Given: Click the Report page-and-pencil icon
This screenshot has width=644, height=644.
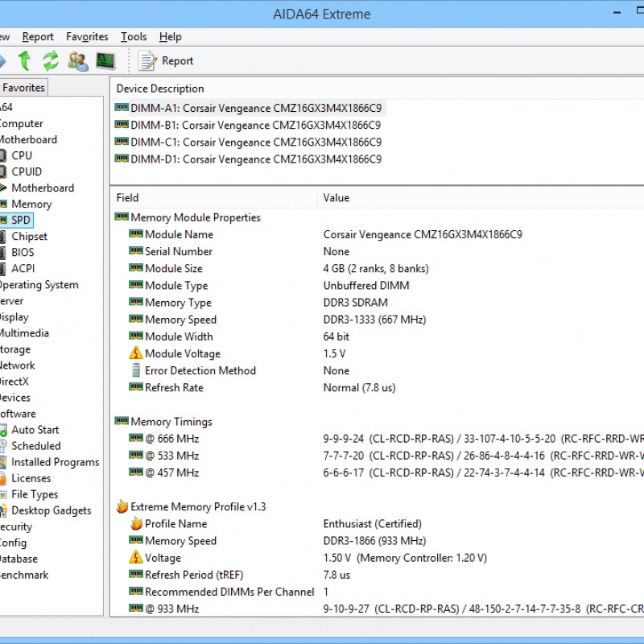Looking at the screenshot, I should click(x=147, y=61).
